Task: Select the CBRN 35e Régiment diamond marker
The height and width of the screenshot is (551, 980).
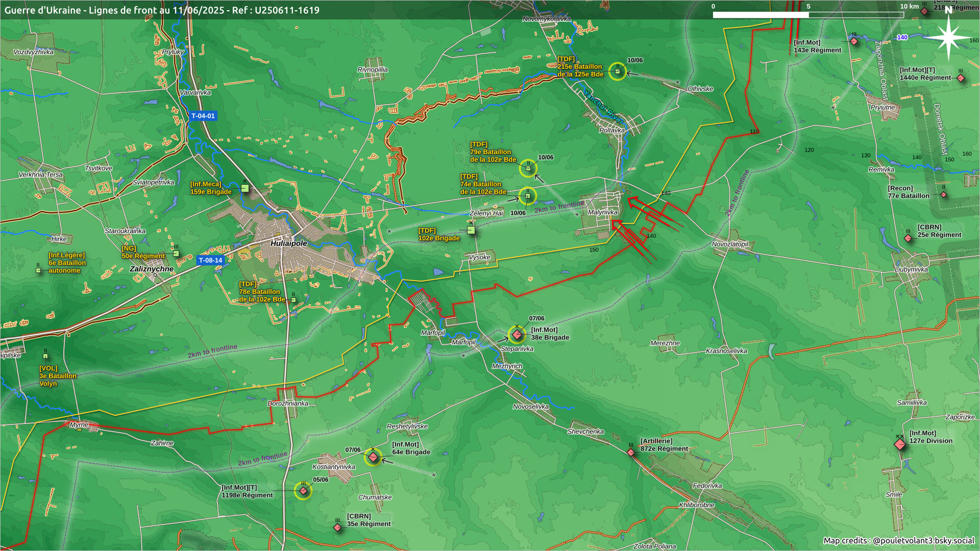Action: coord(337,528)
